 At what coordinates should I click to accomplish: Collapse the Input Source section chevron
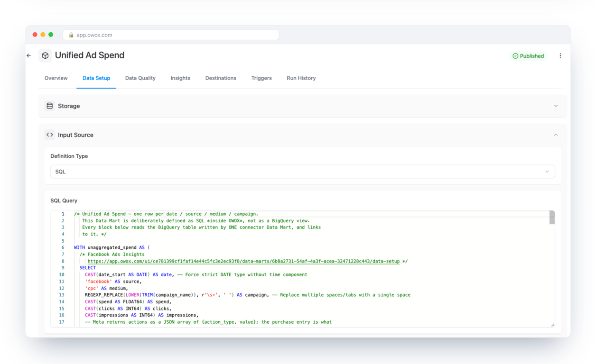[x=556, y=135]
